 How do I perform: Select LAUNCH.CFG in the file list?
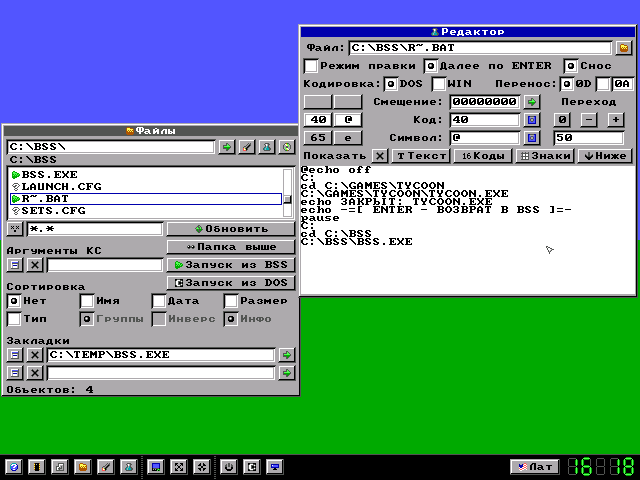[146, 187]
